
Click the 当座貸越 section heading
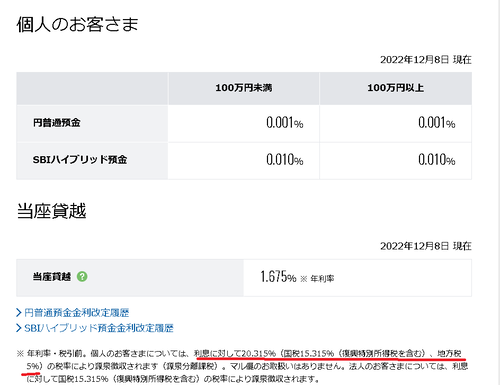click(x=51, y=211)
